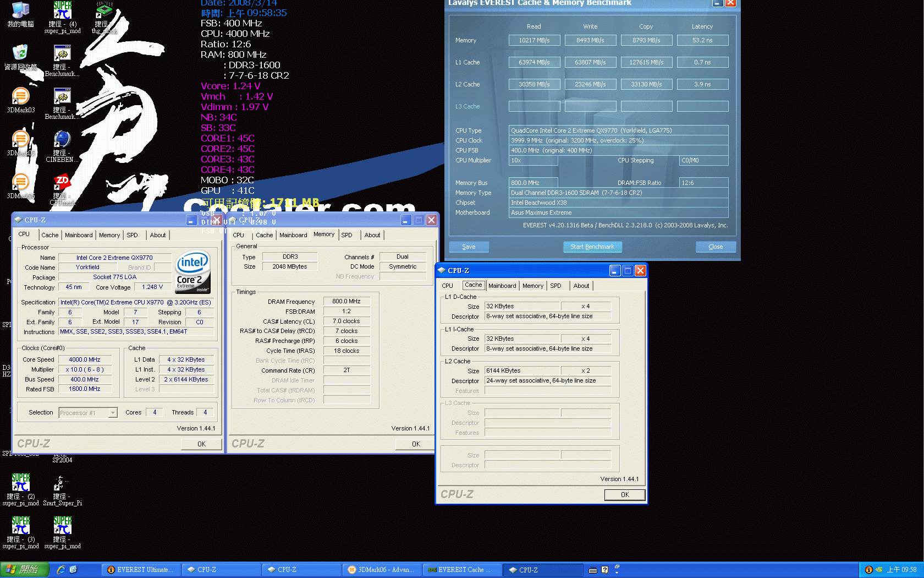Select the super_pi_mod (4) desktop shortcut
Viewport: 924px width, 578px height.
pos(62,18)
